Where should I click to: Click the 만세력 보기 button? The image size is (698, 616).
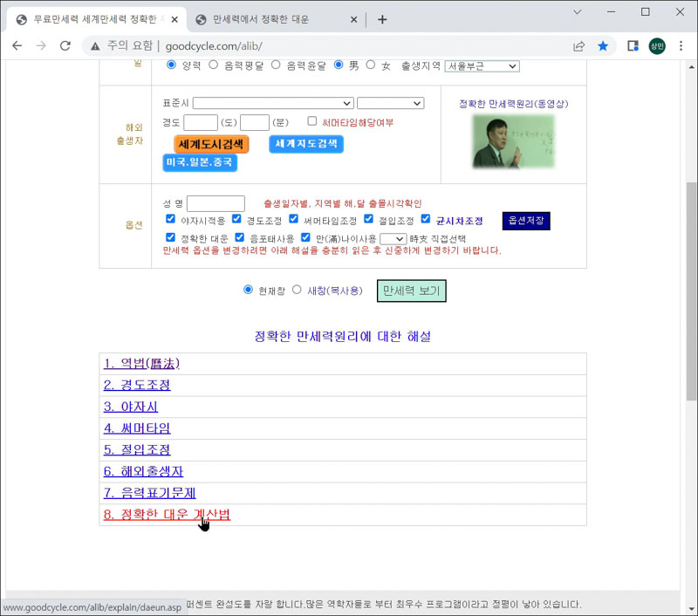pos(411,291)
